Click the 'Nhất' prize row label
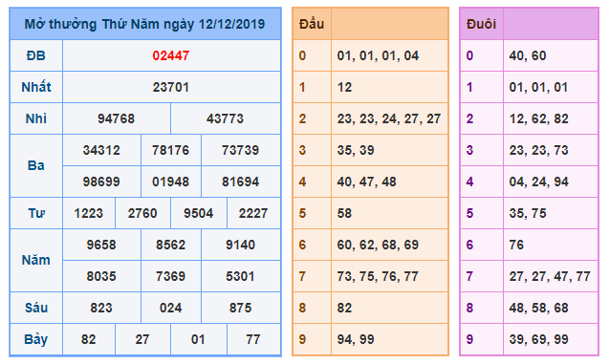Screen dimensions: 609x364 36,87
